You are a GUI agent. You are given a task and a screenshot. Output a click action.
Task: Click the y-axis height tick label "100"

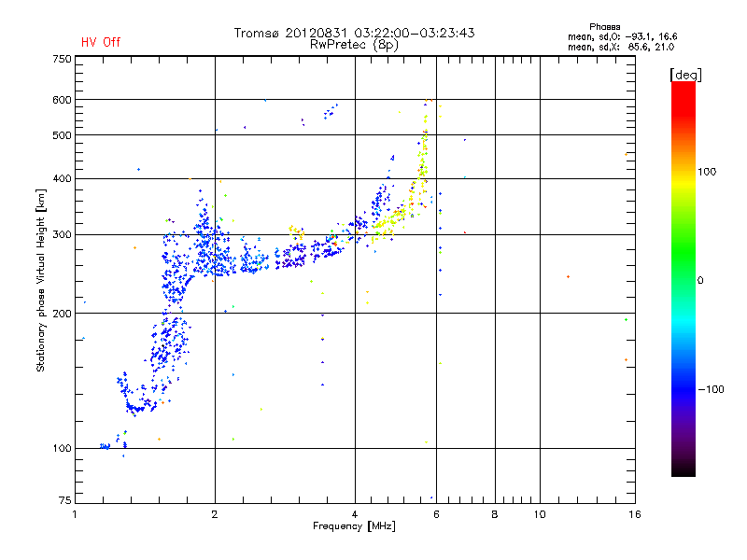coord(62,449)
